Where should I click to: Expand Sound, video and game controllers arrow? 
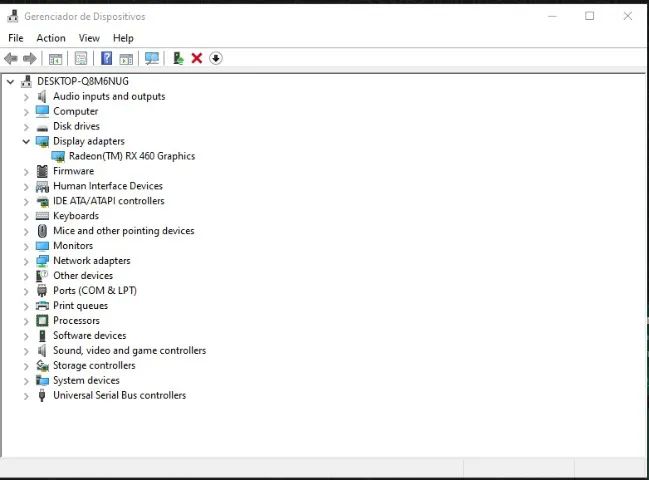26,351
